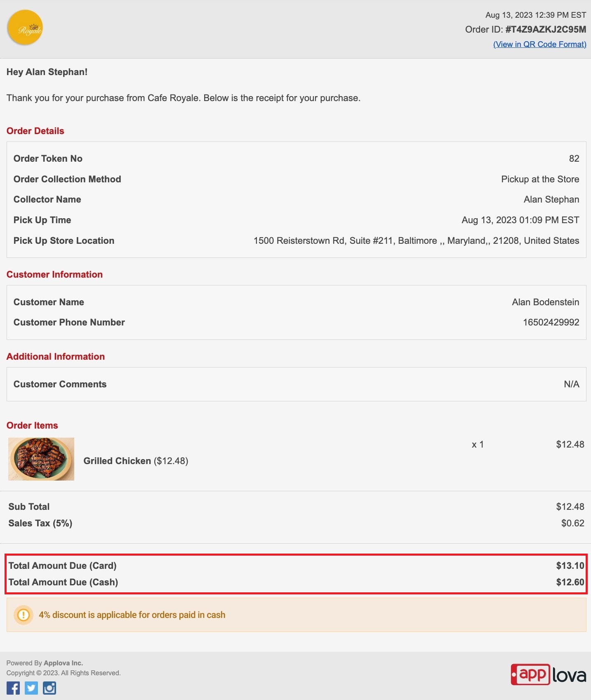The image size is (591, 700).
Task: Click the Grilled Chicken product photo
Action: [41, 459]
